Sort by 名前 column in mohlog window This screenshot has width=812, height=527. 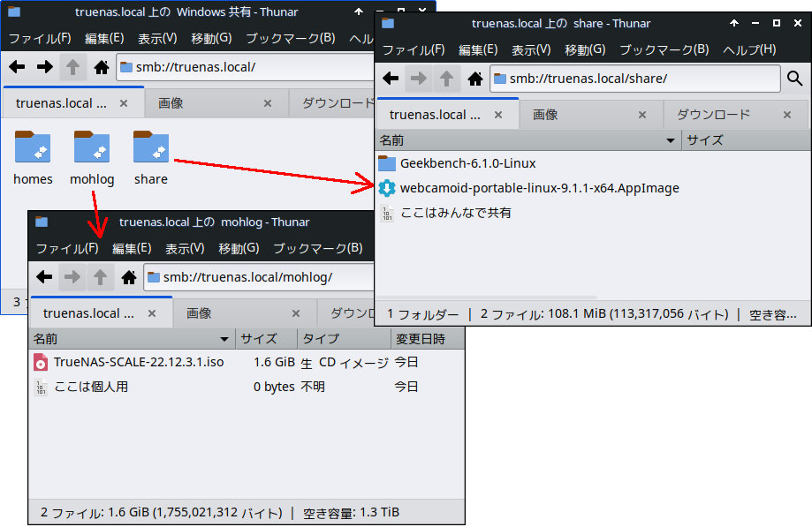click(132, 339)
